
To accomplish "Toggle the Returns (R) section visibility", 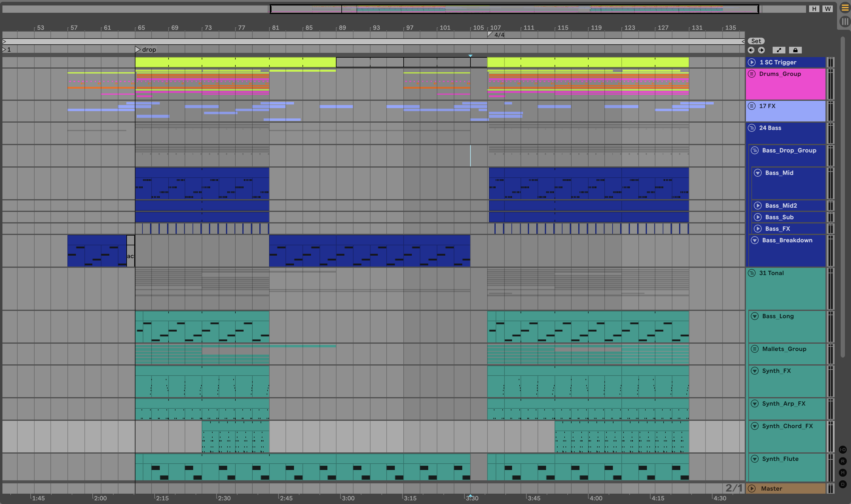I will pos(842,461).
